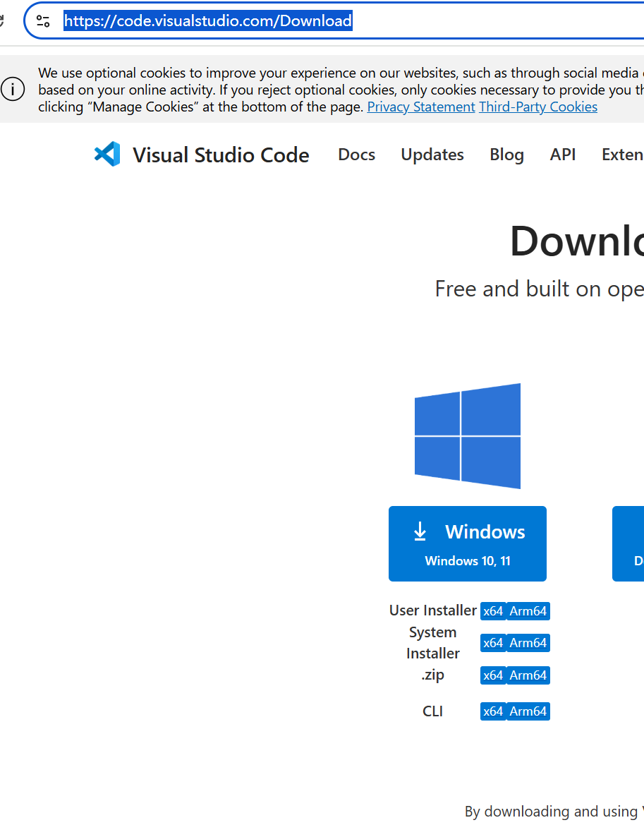Click the 'User Installer' label text
The width and height of the screenshot is (644, 825).
(x=432, y=610)
